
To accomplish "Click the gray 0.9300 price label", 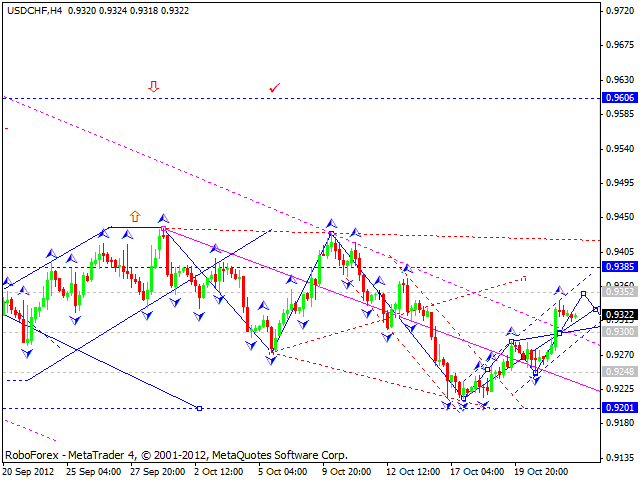I will click(x=616, y=331).
